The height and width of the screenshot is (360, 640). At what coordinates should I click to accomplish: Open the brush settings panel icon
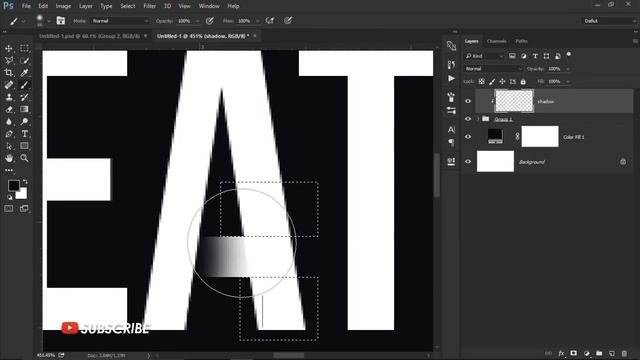61,20
